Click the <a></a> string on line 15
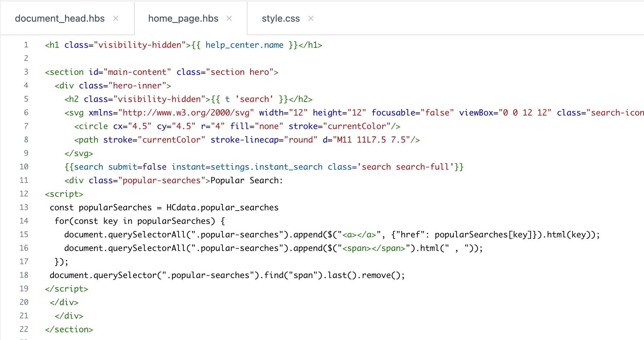Image resolution: width=644 pixels, height=340 pixels. click(359, 235)
